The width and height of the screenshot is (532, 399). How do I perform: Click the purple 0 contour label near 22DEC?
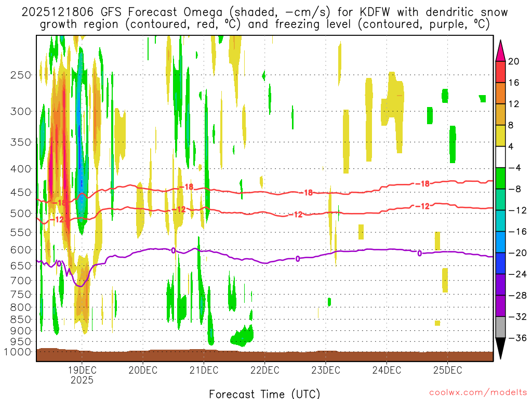point(298,259)
